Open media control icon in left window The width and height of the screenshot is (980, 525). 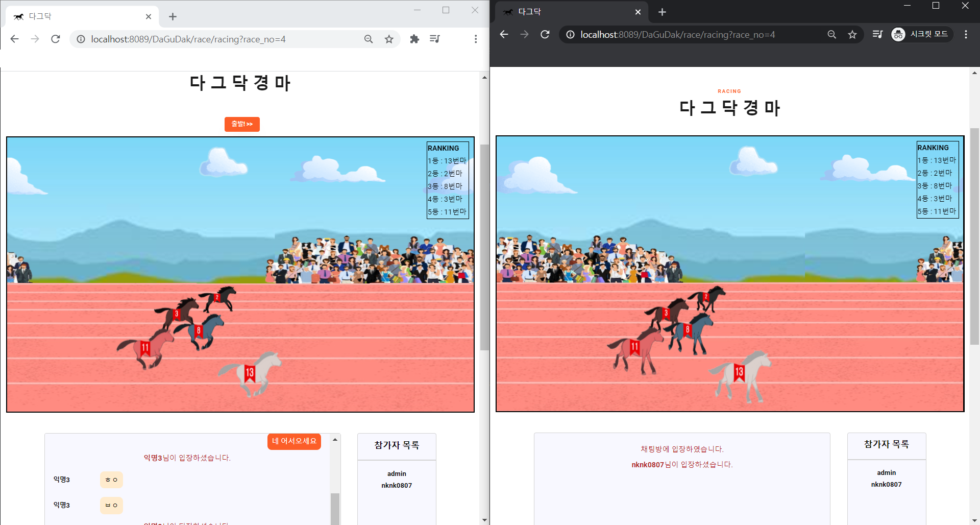point(435,39)
